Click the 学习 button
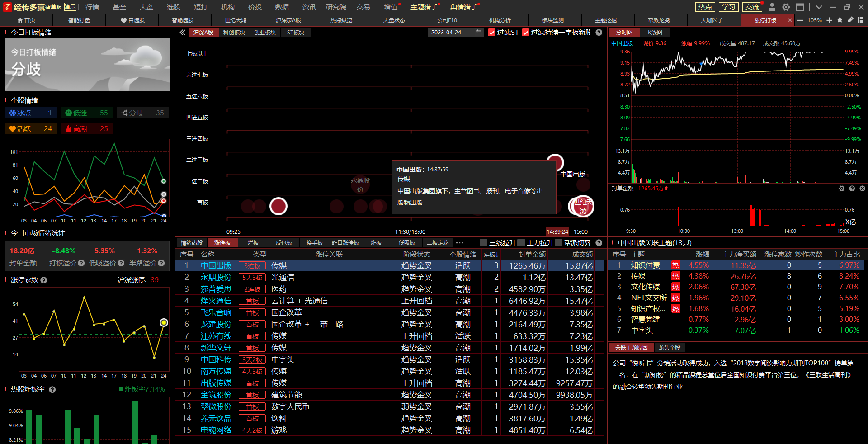 (728, 7)
